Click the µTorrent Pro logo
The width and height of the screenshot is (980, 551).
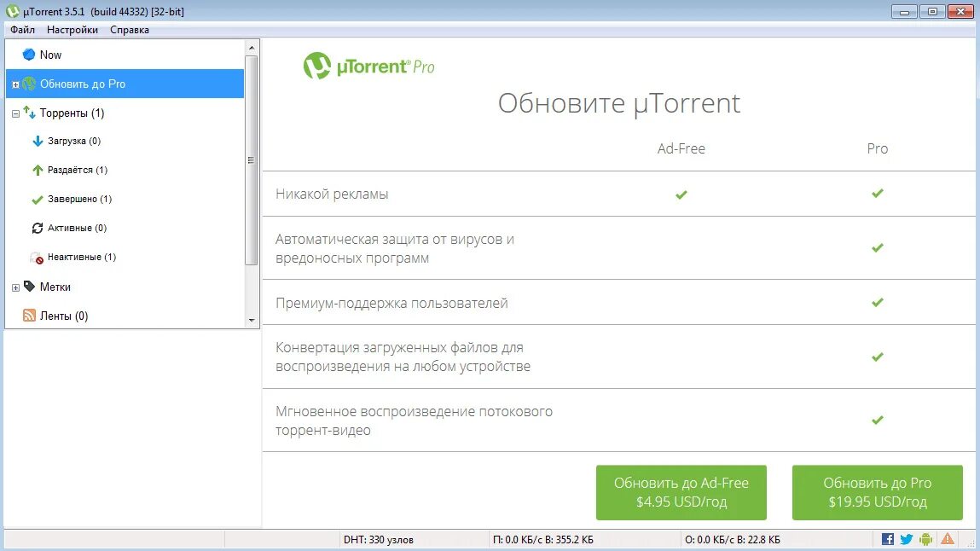tap(368, 66)
